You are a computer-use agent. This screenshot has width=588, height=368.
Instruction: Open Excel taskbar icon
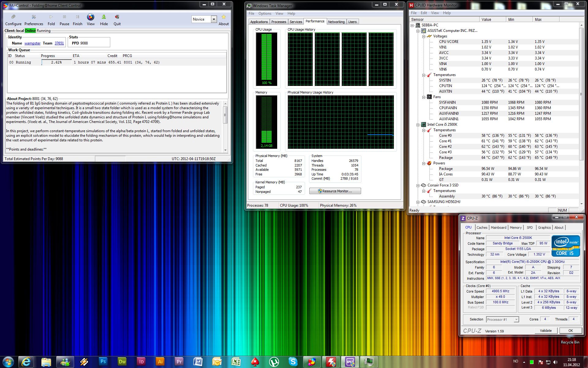coord(236,362)
